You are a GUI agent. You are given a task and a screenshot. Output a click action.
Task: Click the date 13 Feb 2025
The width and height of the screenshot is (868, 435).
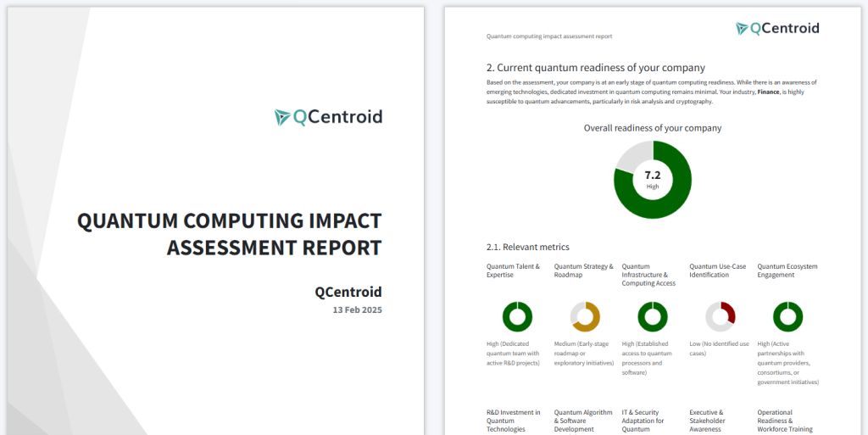pyautogui.click(x=357, y=310)
